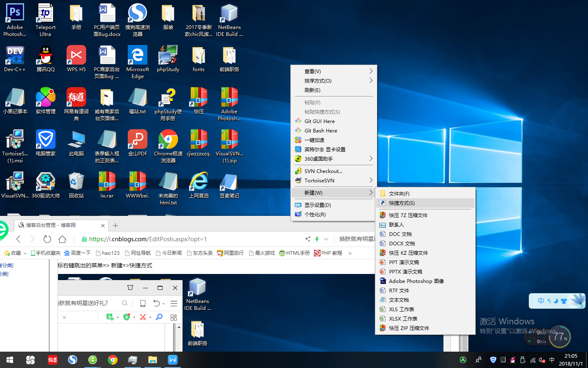Screen dimensions: 588x368
Task: Select the Dev-C++ desktop icon
Action: tap(15, 59)
